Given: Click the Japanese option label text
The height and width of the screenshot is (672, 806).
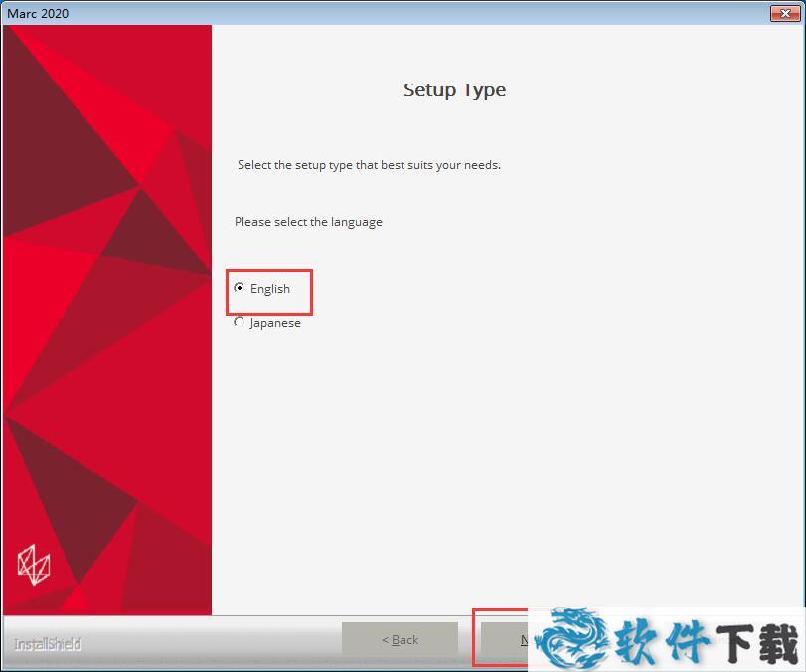Looking at the screenshot, I should tap(275, 323).
